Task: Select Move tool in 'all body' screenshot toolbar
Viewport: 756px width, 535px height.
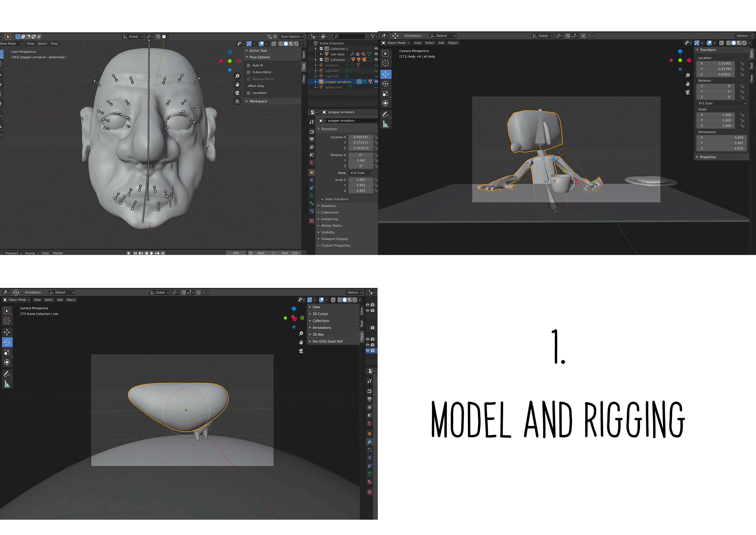Action: 385,74
